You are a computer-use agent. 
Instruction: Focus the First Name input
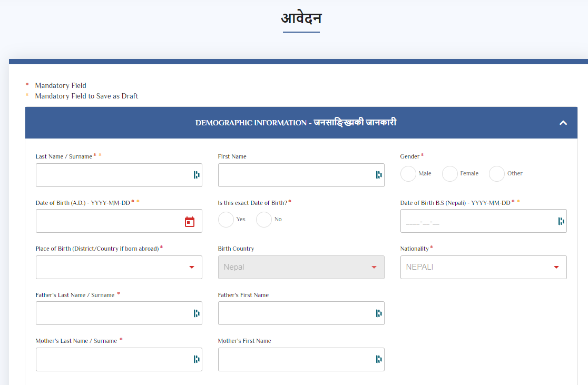[301, 175]
